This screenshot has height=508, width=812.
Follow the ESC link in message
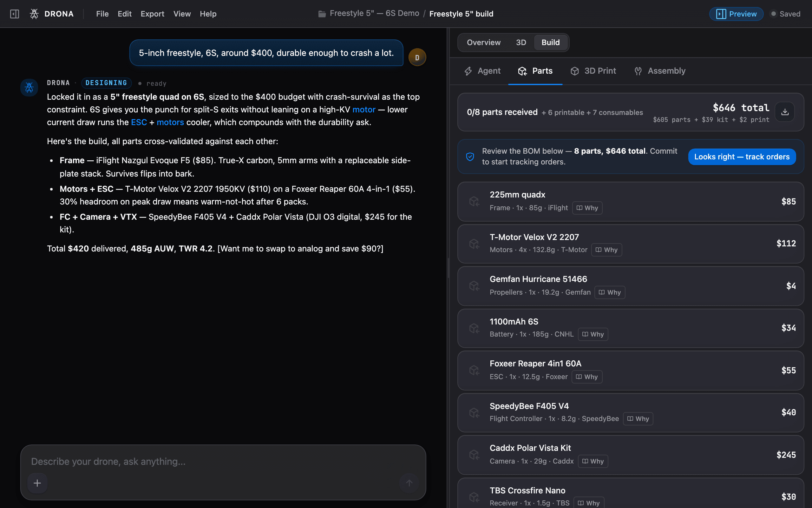[x=139, y=122]
